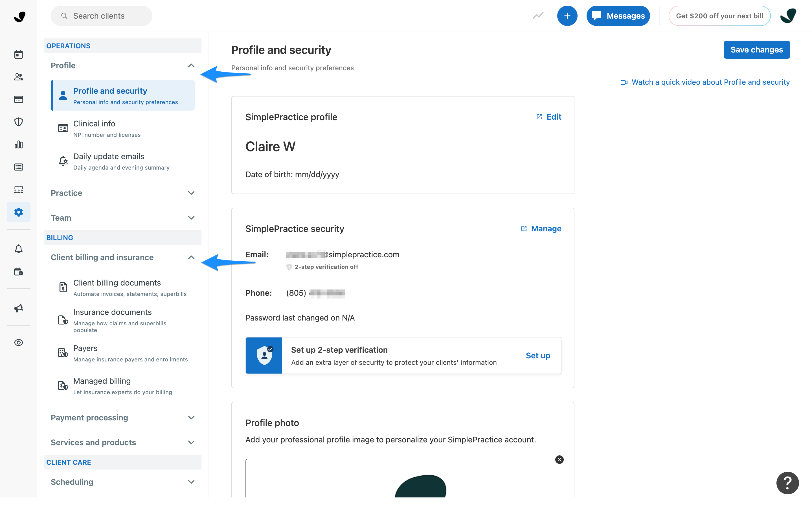The image size is (812, 509).
Task: Open the calendar-plus requests icon
Action: pos(19,272)
